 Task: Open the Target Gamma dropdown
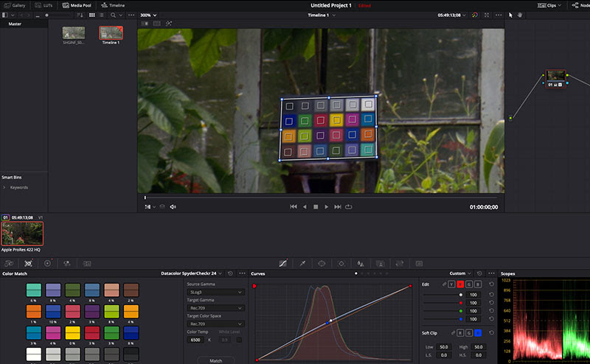click(215, 308)
